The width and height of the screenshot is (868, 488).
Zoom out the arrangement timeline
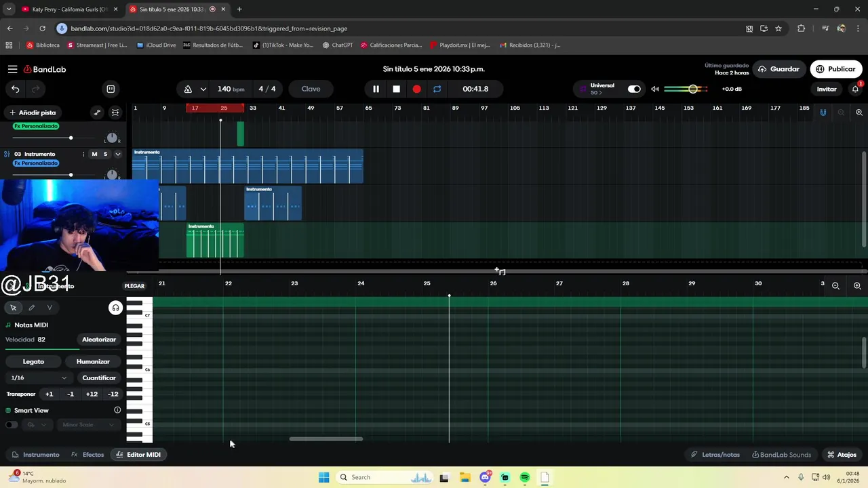(x=842, y=113)
